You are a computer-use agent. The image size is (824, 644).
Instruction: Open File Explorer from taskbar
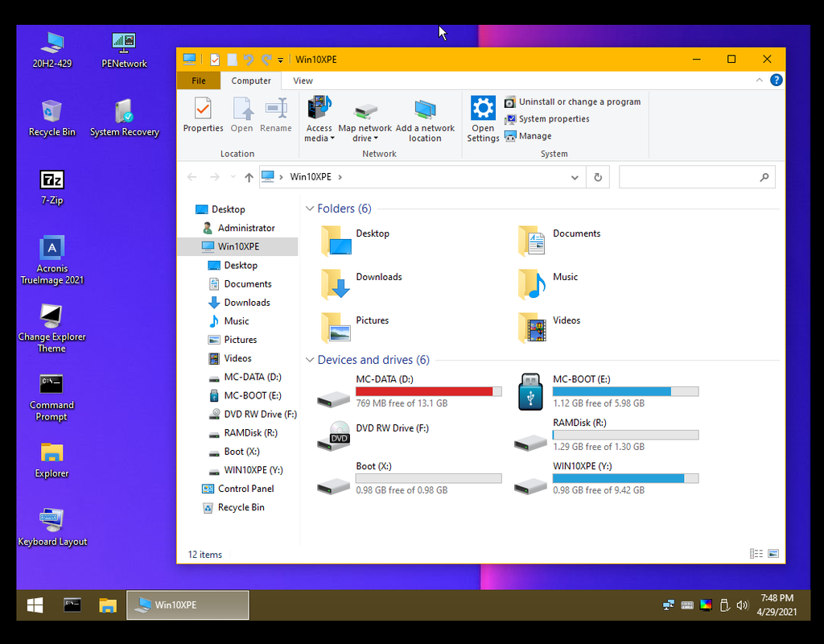tap(108, 605)
